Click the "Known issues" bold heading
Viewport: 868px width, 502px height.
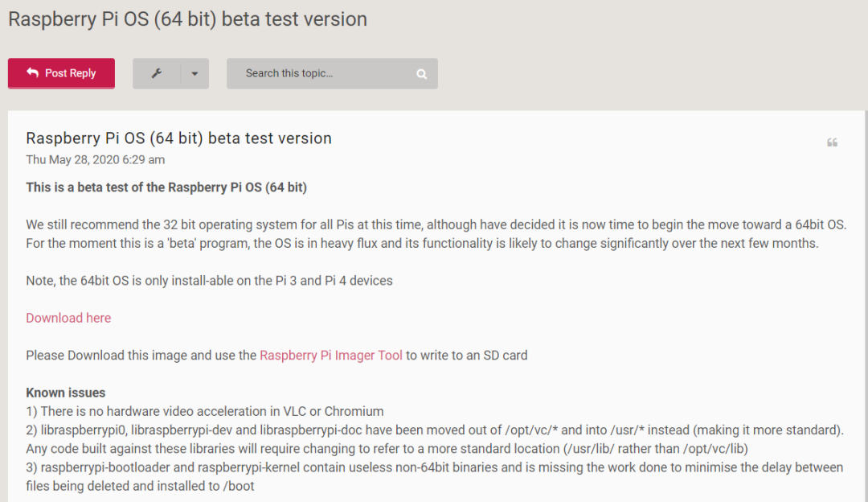[x=66, y=393]
